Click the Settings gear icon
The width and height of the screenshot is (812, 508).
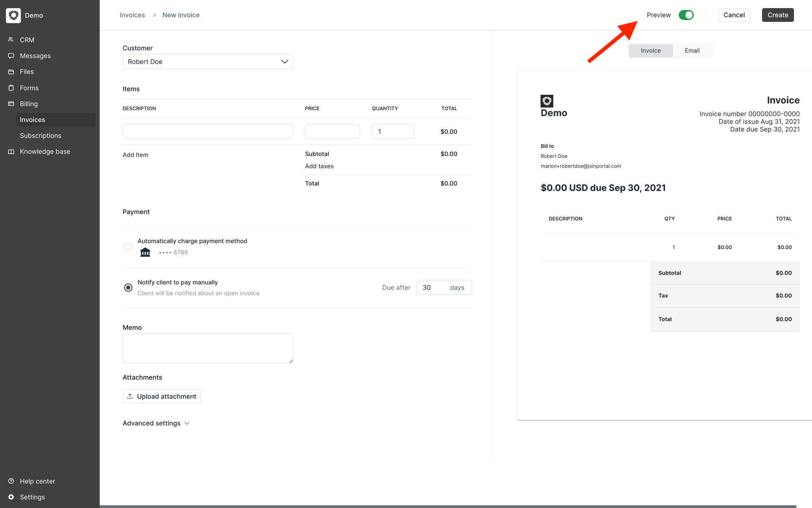(x=11, y=497)
